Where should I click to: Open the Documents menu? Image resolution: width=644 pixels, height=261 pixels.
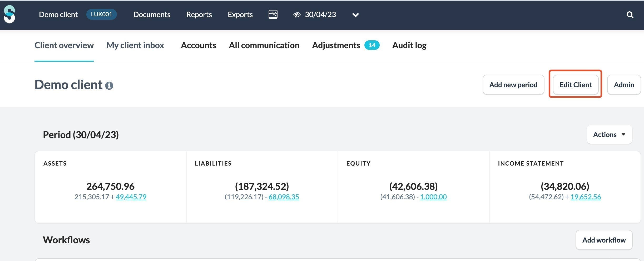tap(152, 14)
